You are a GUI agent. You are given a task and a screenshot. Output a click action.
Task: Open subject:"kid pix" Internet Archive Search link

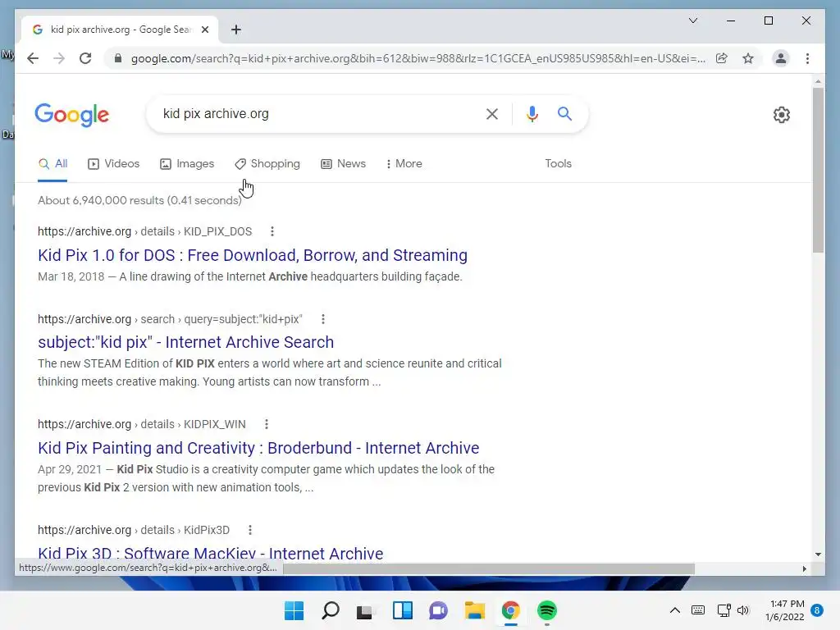pyautogui.click(x=186, y=342)
